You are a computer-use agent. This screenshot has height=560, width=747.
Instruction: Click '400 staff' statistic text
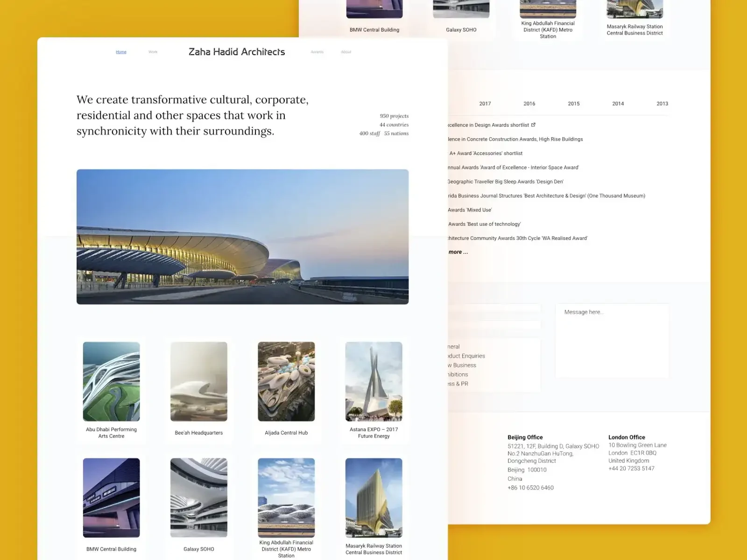click(369, 133)
